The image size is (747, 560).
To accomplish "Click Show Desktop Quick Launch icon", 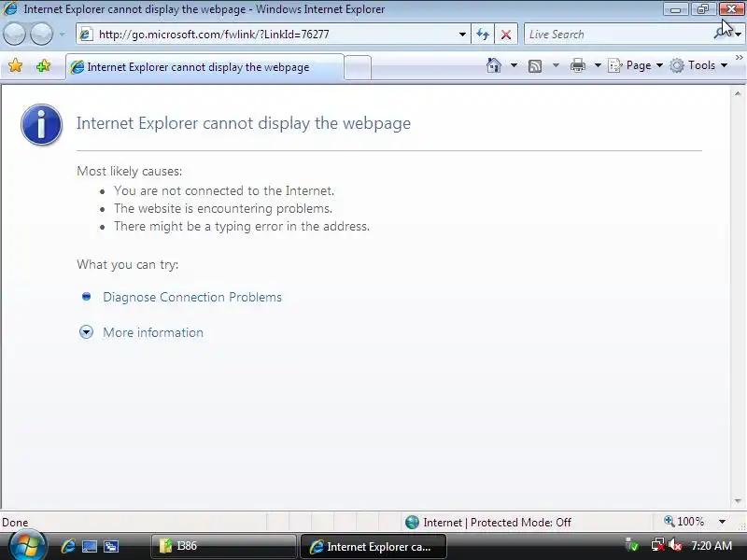I will (x=90, y=546).
